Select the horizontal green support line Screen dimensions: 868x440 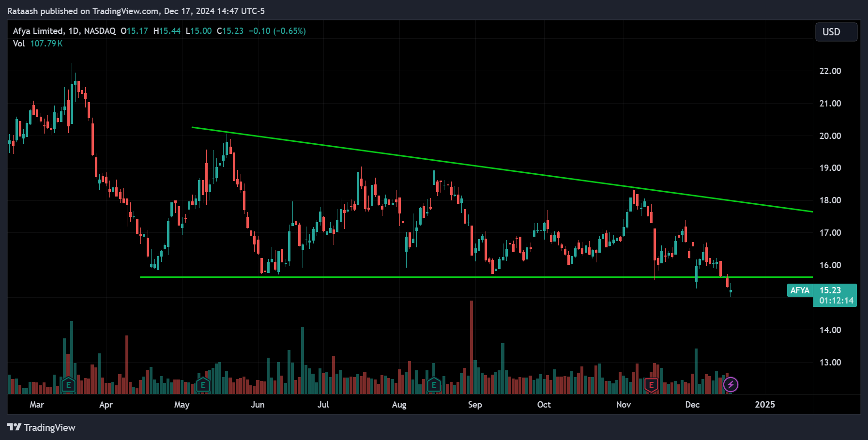[476, 277]
